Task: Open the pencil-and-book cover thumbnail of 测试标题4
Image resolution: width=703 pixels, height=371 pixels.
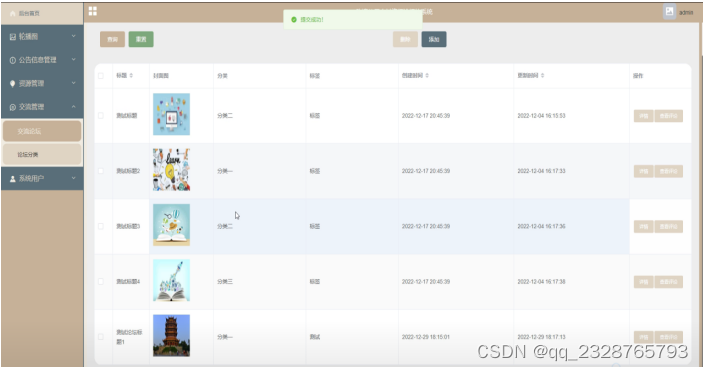Action: [171, 280]
